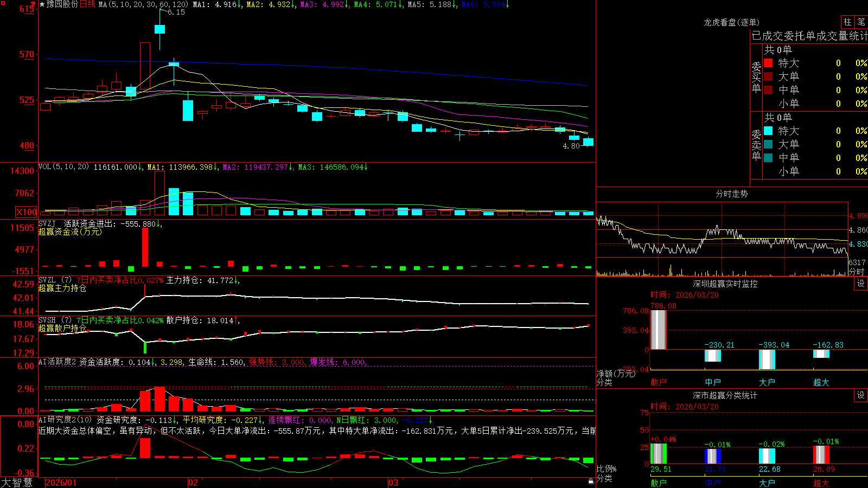Click the 6.15 high price annotation

point(176,12)
